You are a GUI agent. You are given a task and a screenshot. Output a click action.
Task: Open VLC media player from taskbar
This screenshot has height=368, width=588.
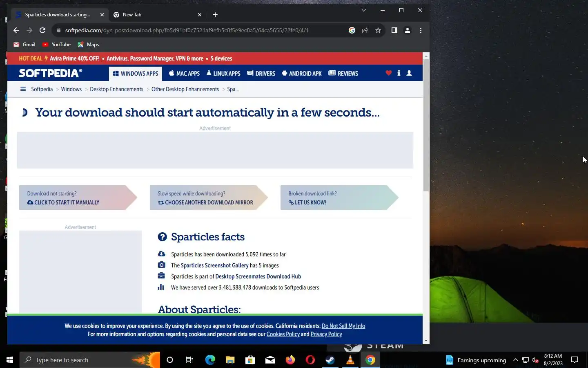tap(350, 360)
